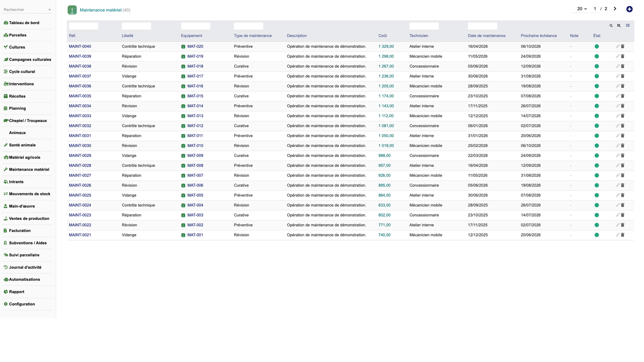Sort by Technicien column header
644x362 pixels.
418,36
